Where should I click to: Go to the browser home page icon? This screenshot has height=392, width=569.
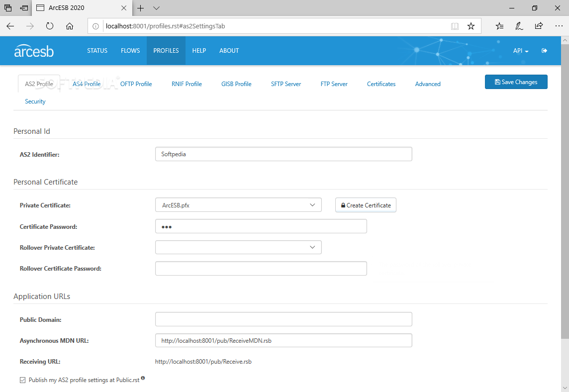[69, 26]
